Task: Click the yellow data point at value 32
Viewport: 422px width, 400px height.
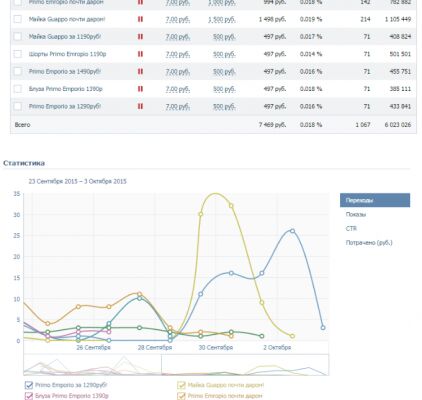Action: click(231, 206)
